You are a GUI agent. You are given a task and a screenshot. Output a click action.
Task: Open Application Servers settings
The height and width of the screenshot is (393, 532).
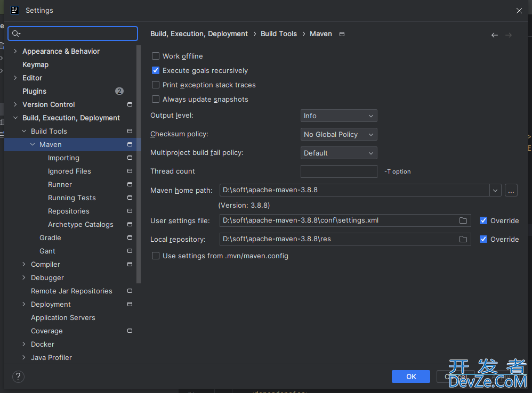coord(63,318)
